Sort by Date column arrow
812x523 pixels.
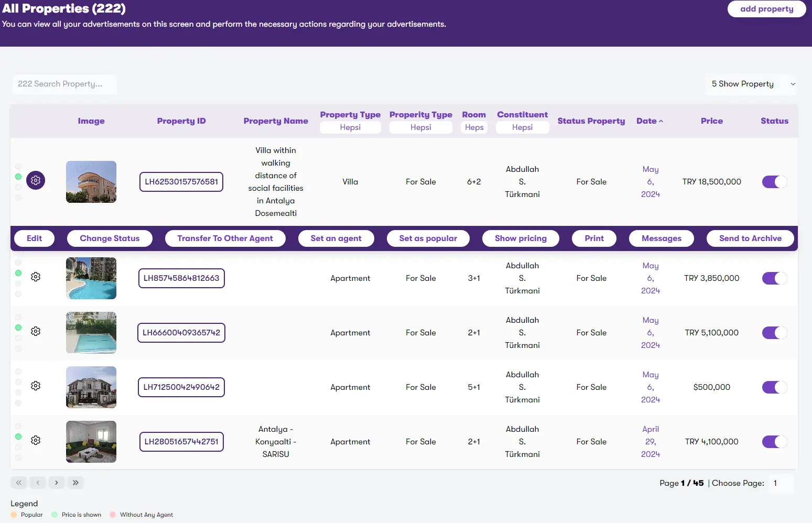point(661,121)
